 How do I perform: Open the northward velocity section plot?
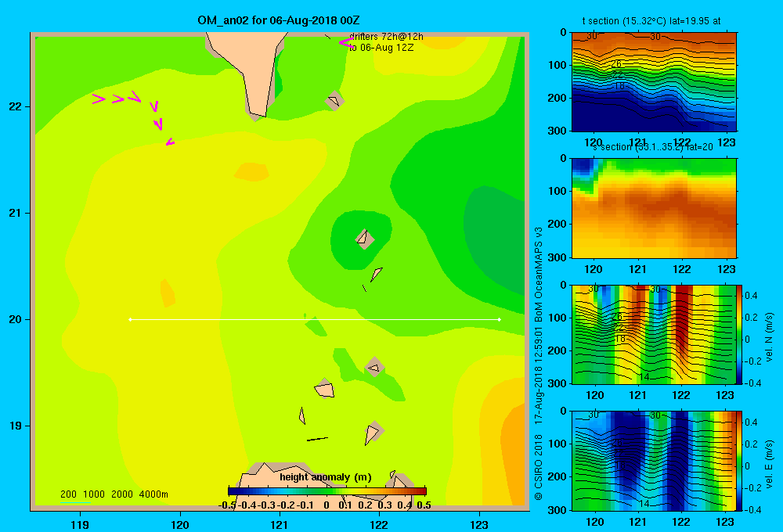654,334
